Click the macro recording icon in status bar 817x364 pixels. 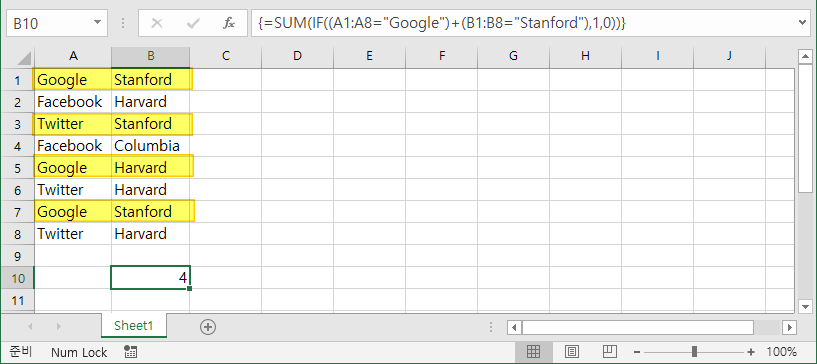[x=130, y=352]
